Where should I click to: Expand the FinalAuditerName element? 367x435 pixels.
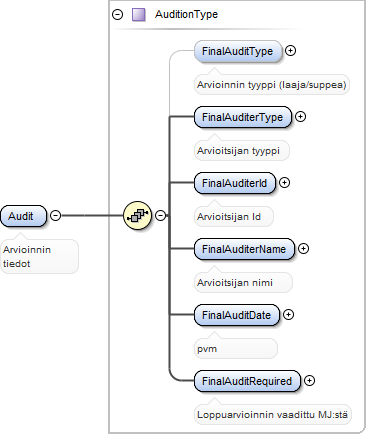pyautogui.click(x=303, y=249)
